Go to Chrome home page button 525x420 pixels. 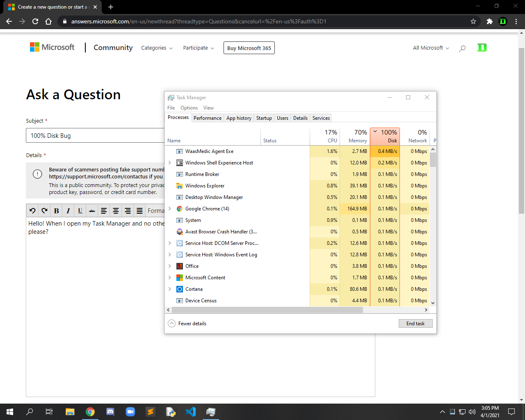(48, 21)
